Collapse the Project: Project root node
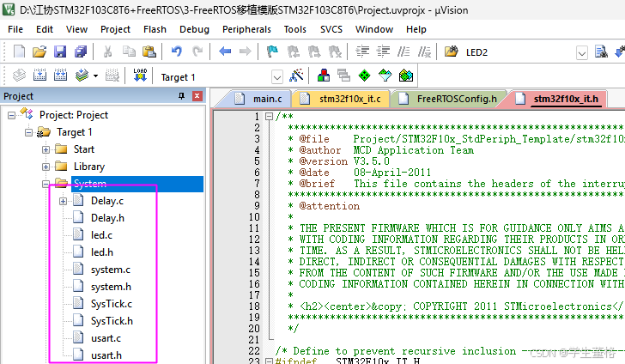The width and height of the screenshot is (625, 364). pyautogui.click(x=11, y=116)
